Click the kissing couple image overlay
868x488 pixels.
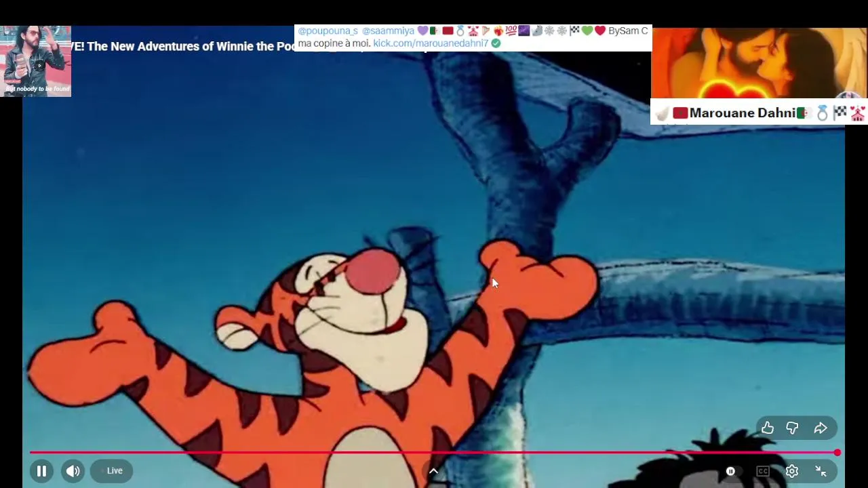click(x=759, y=64)
